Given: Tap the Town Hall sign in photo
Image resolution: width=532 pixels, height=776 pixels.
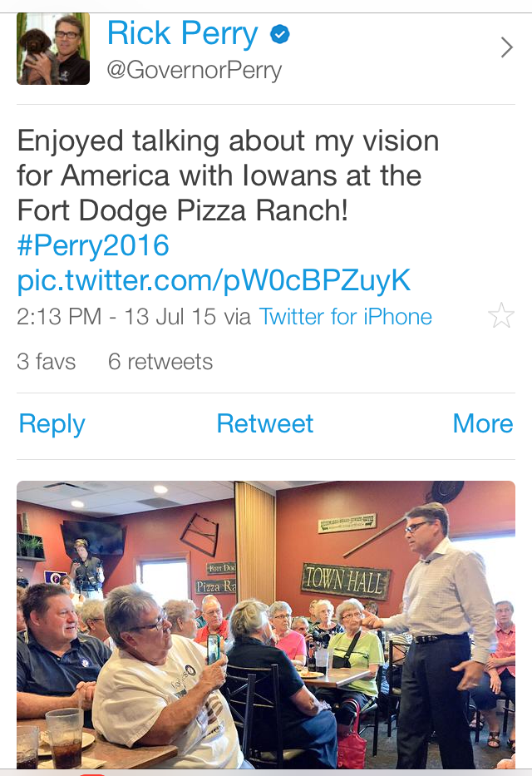Looking at the screenshot, I should pos(345,580).
